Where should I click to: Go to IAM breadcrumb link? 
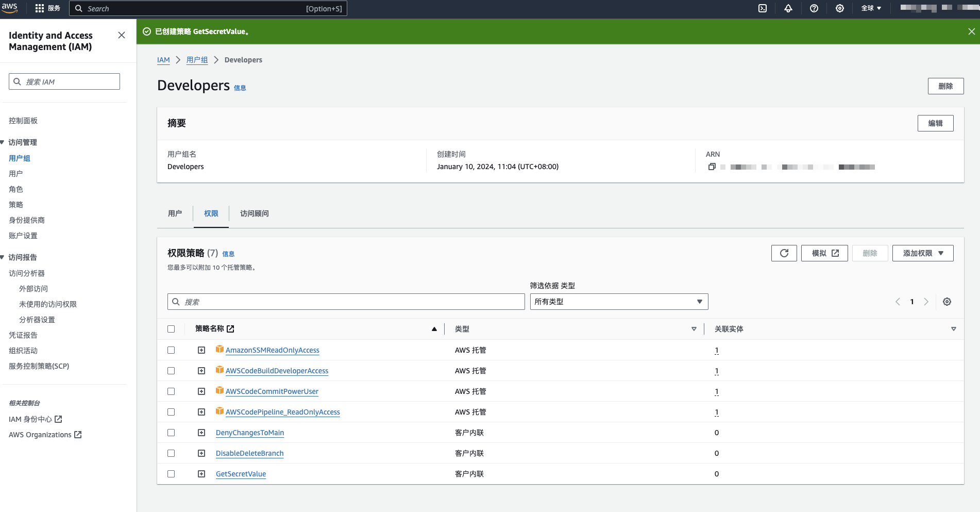coord(163,60)
